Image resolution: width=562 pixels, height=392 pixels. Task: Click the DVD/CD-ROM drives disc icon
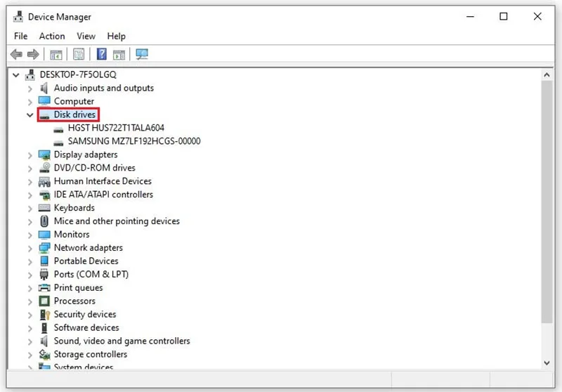44,168
